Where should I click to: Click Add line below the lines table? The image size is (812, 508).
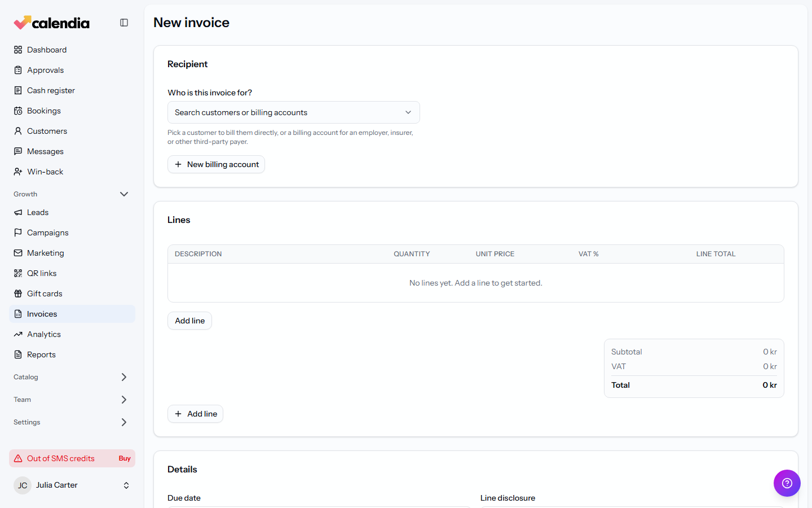click(189, 321)
